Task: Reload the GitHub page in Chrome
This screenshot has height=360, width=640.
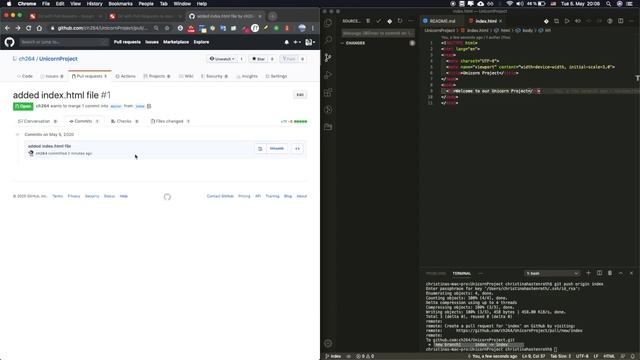Action: pos(28,28)
